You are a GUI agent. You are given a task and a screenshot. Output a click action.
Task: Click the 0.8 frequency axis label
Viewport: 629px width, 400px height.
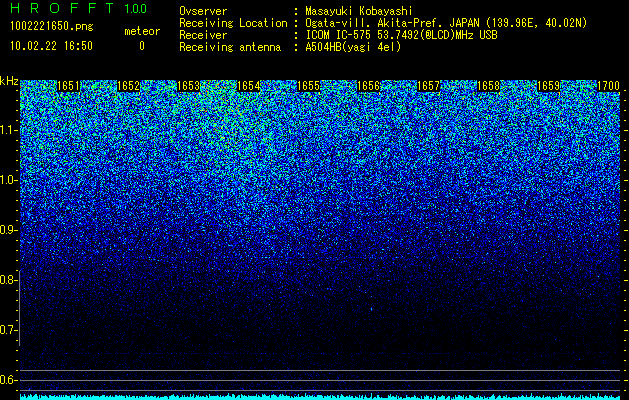[x=8, y=280]
